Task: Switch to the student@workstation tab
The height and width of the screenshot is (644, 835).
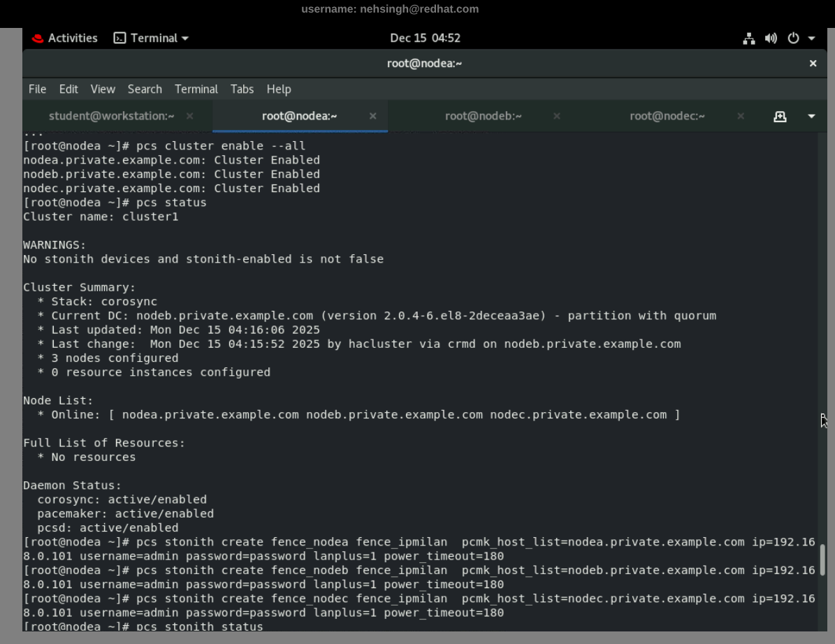Action: tap(111, 116)
